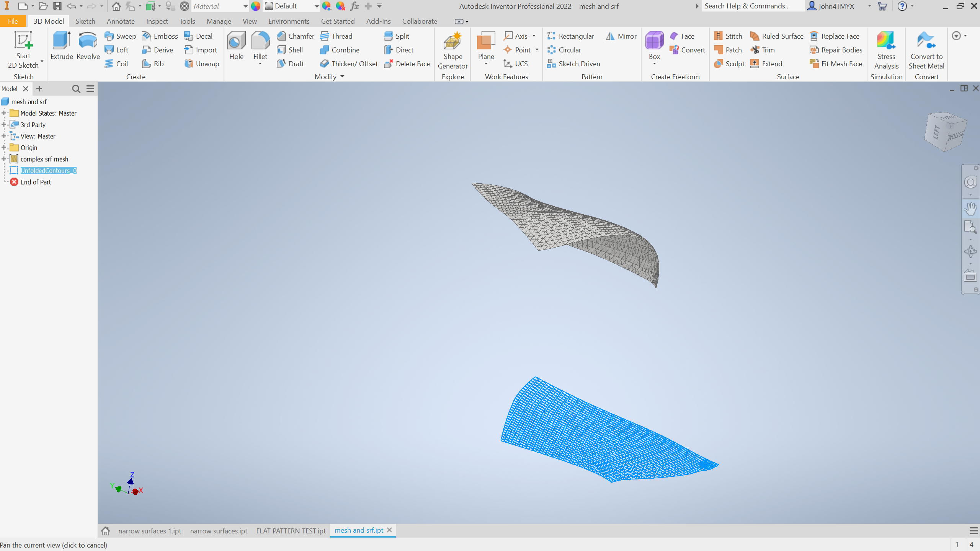Toggle the Pan tool in navigation bar

point(970,209)
